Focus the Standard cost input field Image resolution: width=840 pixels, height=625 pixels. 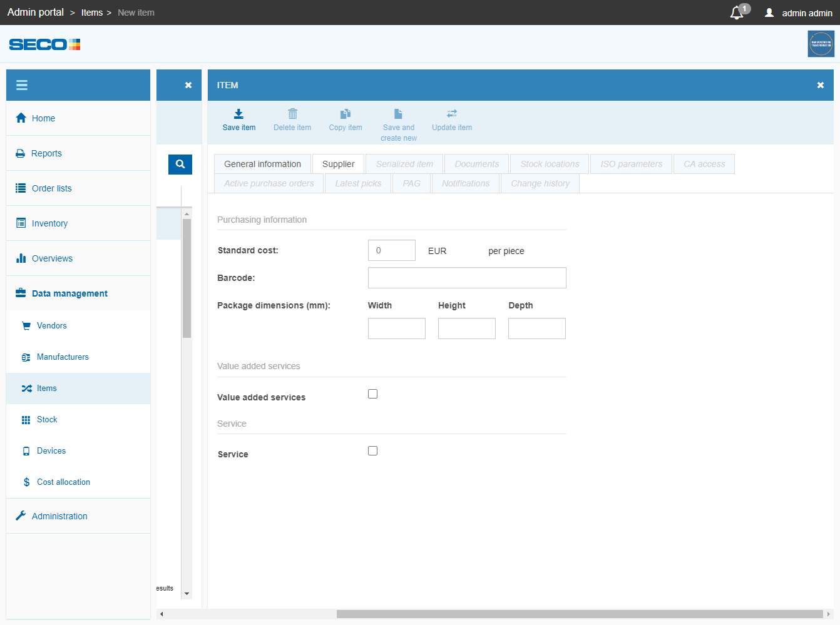point(392,250)
